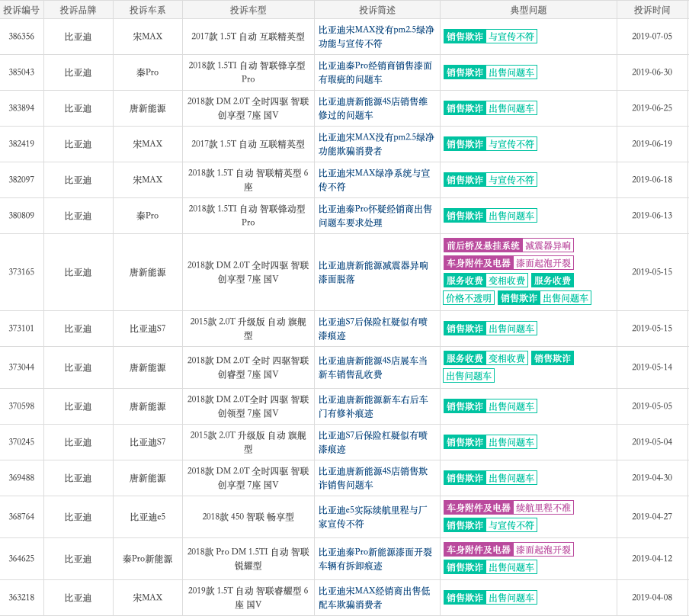Open complaint 比亚迪秦Pro经销商销售漆面有瑕疵的问题车

coord(375,72)
